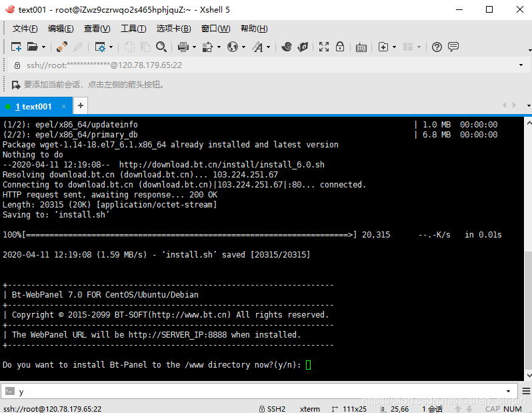The height and width of the screenshot is (413, 532).
Task: Click the Find magnifier icon
Action: [x=161, y=47]
